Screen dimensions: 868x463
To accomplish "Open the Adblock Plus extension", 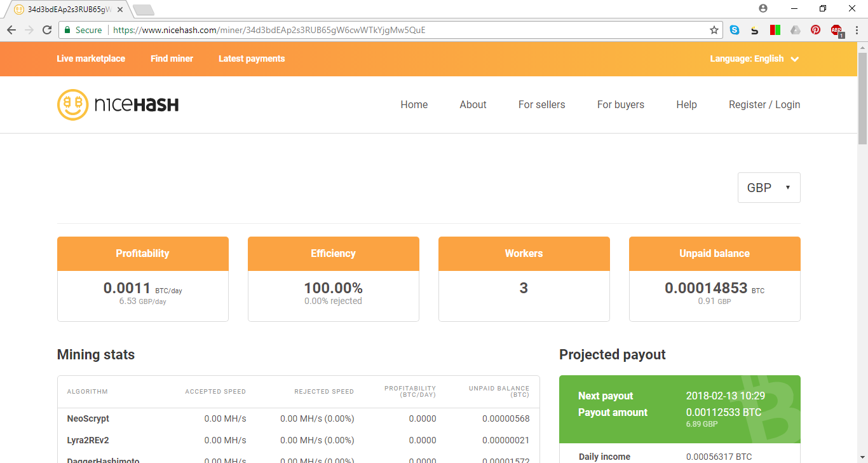I will coord(837,30).
